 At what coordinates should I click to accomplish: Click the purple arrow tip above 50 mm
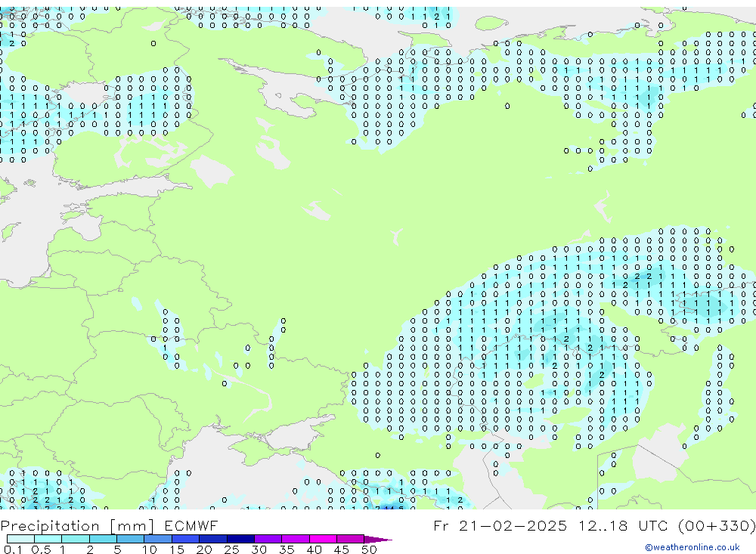tap(378, 539)
